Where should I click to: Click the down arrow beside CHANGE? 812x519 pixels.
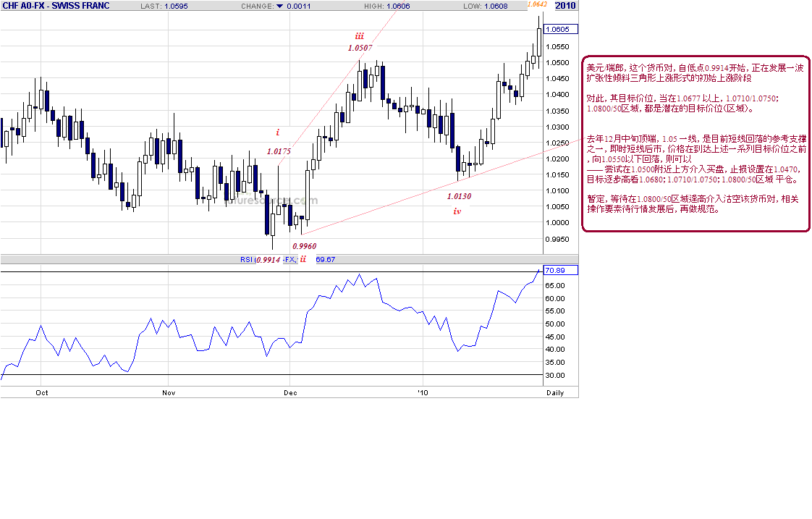coord(279,7)
